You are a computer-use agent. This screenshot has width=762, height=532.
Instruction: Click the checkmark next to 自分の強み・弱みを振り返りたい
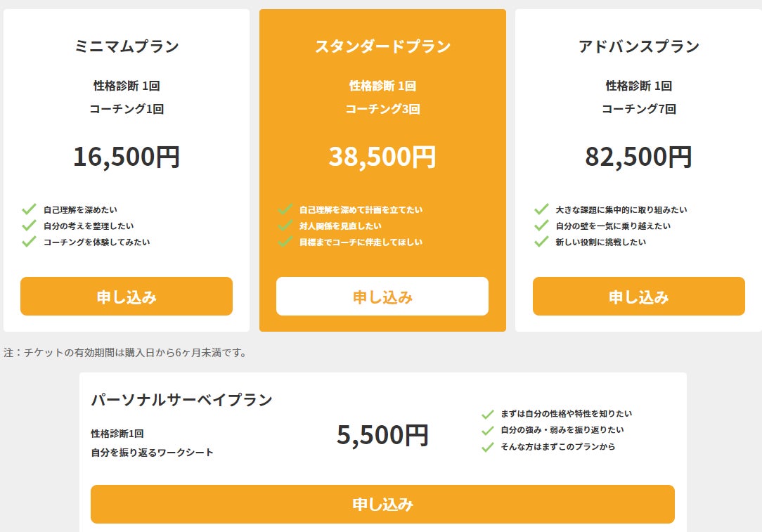click(x=487, y=430)
